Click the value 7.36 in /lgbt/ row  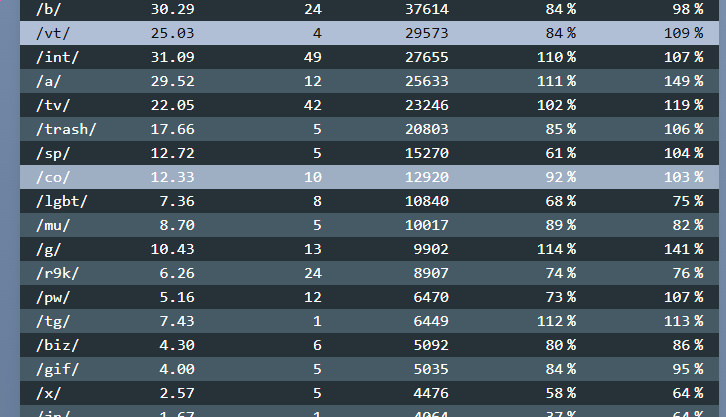pyautogui.click(x=177, y=201)
